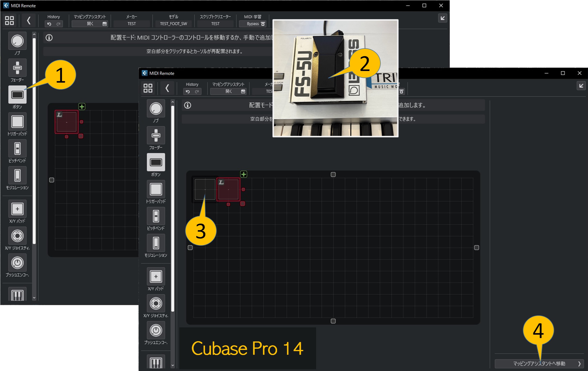This screenshot has width=588, height=371.
Task: Select the フェーダー fader control in back window
Action: (x=17, y=68)
